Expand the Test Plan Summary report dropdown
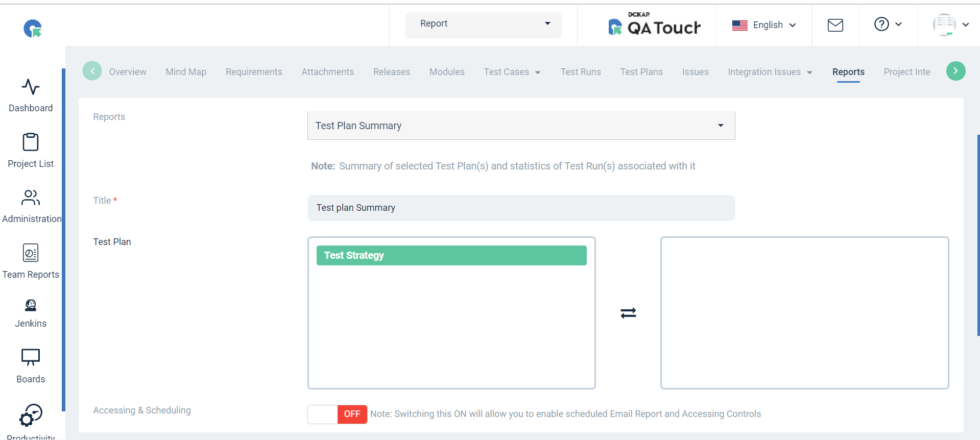 pos(521,126)
